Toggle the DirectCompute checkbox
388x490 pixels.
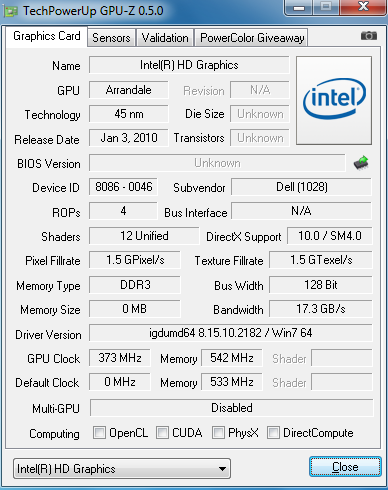point(273,433)
